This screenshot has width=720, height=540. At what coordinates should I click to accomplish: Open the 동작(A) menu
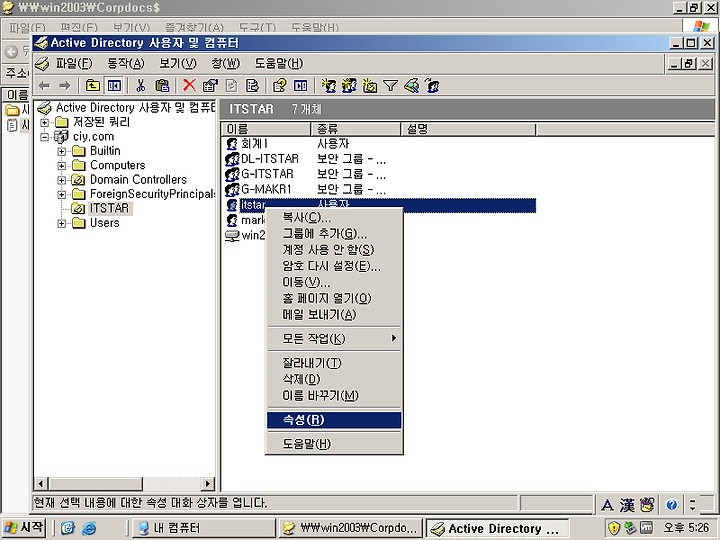(x=125, y=63)
